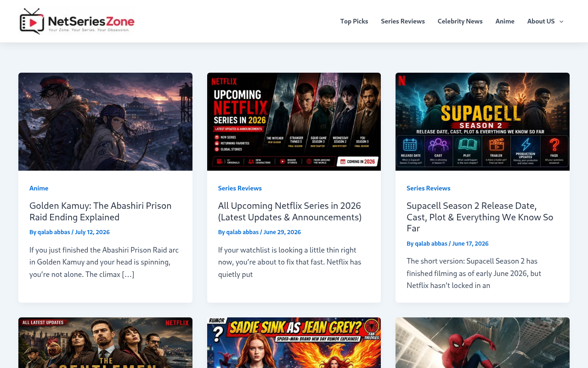Click Series Reviews category above Netflix 2026 article
Viewport: 588px width, 368px height.
[x=240, y=188]
